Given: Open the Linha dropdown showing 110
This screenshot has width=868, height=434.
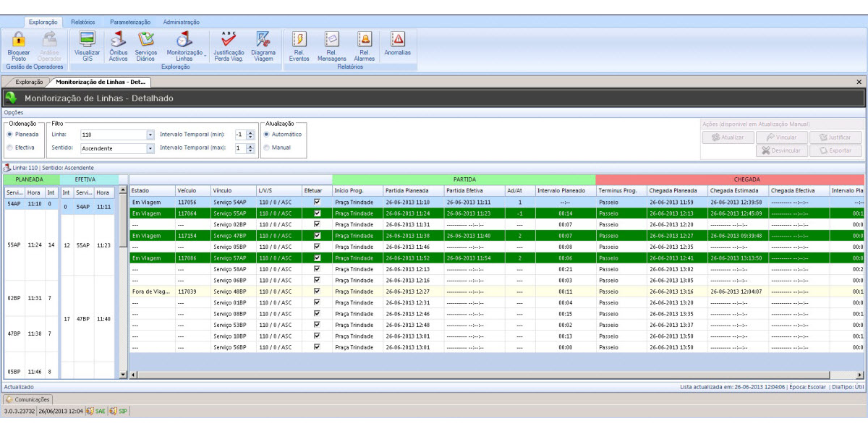Looking at the screenshot, I should click(x=150, y=135).
